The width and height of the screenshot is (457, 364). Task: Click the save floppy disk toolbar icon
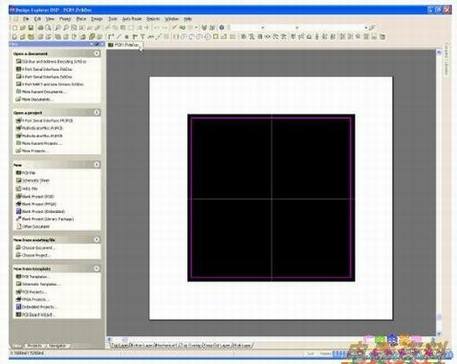(31, 28)
